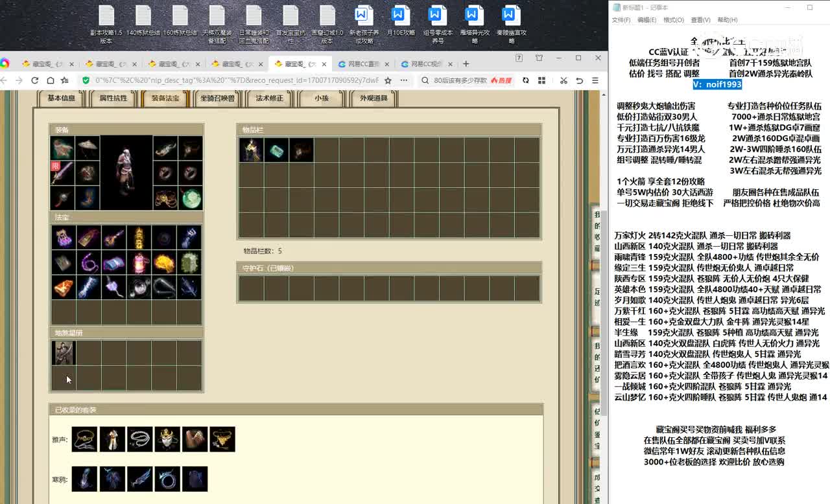Switch to the 属性抗性 tab
830x504 pixels.
click(113, 98)
